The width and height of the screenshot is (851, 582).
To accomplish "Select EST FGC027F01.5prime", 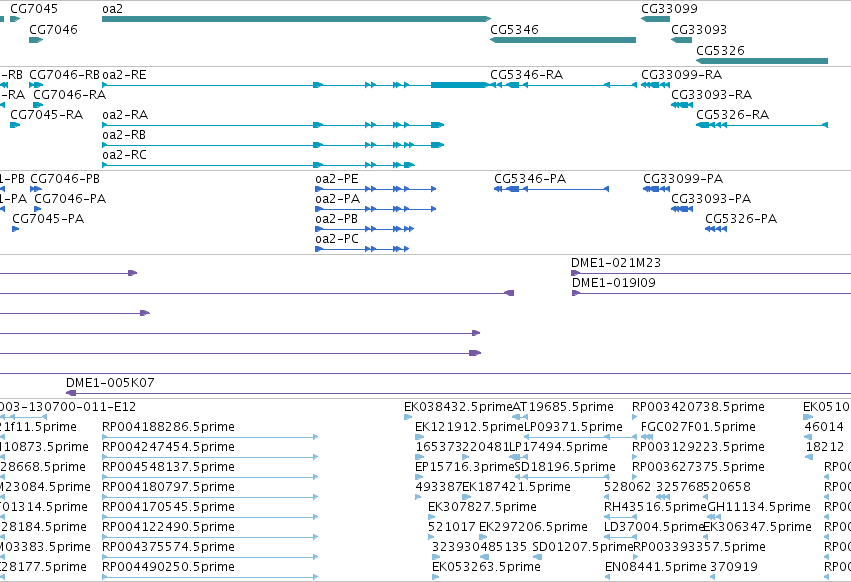I will [x=698, y=427].
